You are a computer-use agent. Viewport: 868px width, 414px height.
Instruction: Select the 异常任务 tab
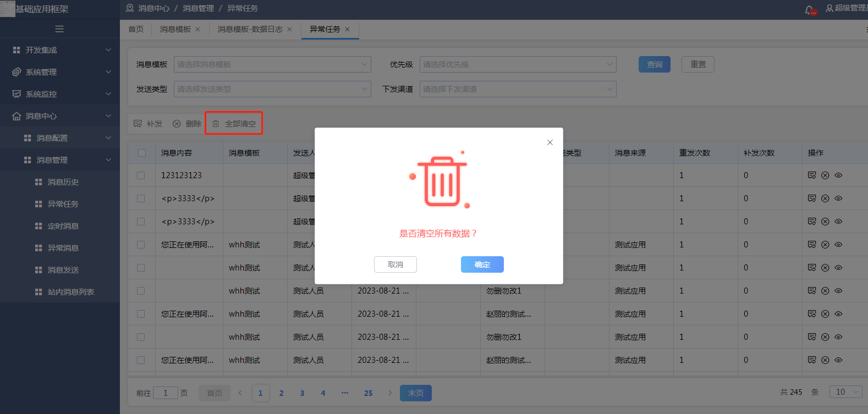(325, 29)
